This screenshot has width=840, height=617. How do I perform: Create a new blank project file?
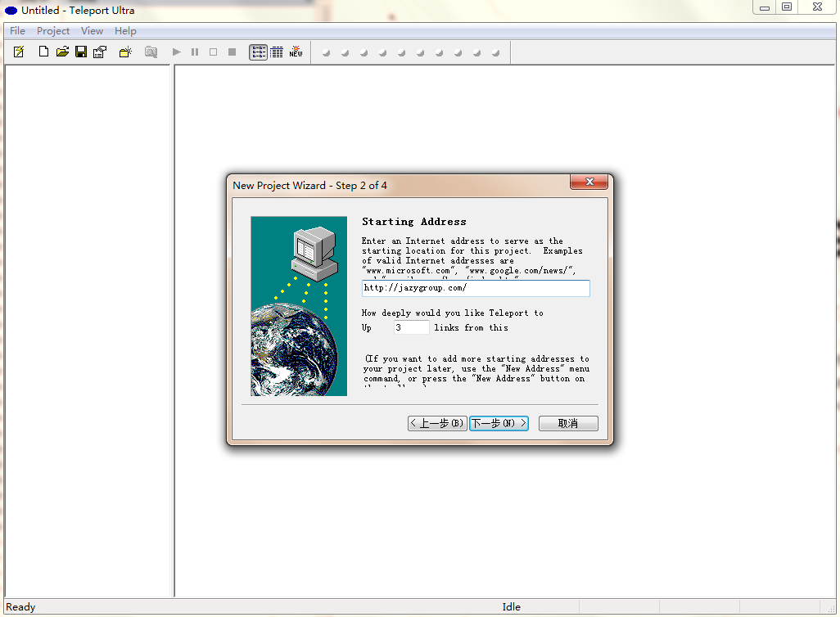coord(44,52)
